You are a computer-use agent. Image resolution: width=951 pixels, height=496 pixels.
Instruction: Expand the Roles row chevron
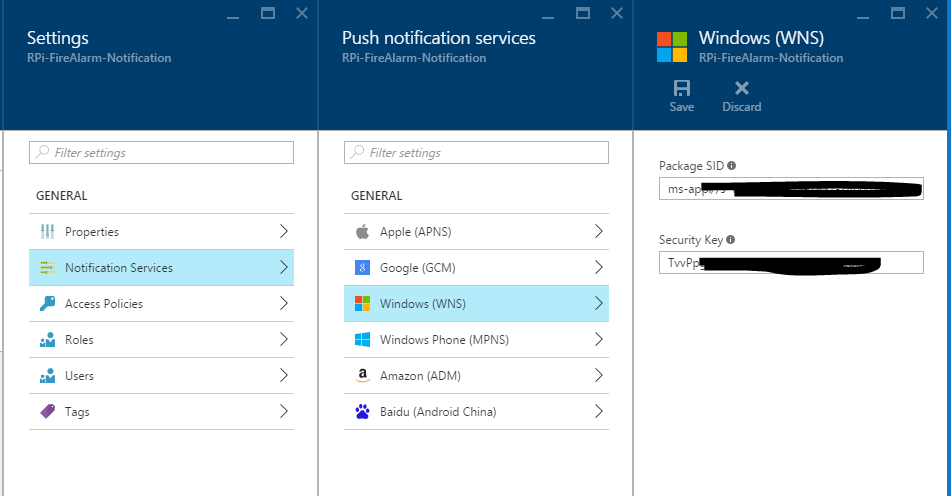[x=283, y=339]
